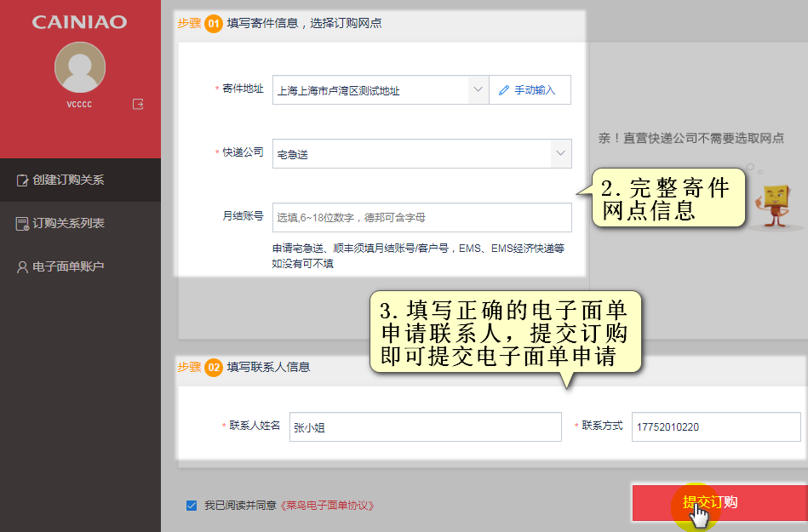Open 创建订购关系 menu item
The image size is (808, 532).
80,180
